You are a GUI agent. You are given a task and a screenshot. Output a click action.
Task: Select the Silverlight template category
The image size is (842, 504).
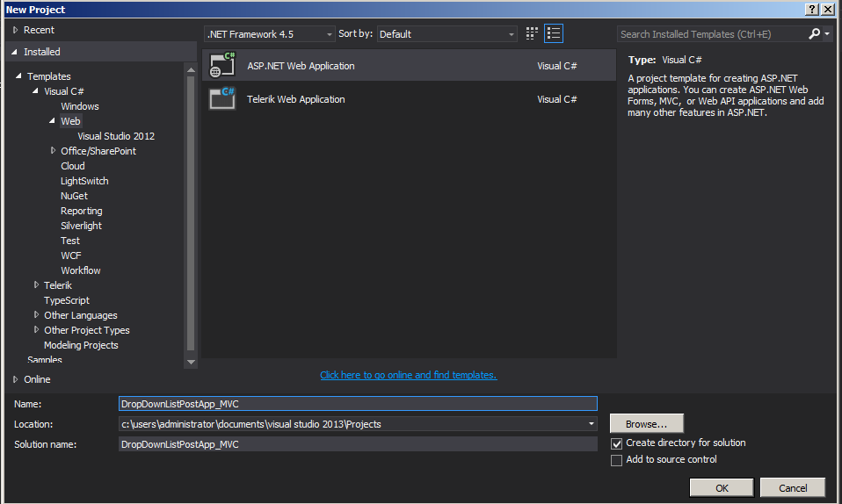pyautogui.click(x=81, y=226)
